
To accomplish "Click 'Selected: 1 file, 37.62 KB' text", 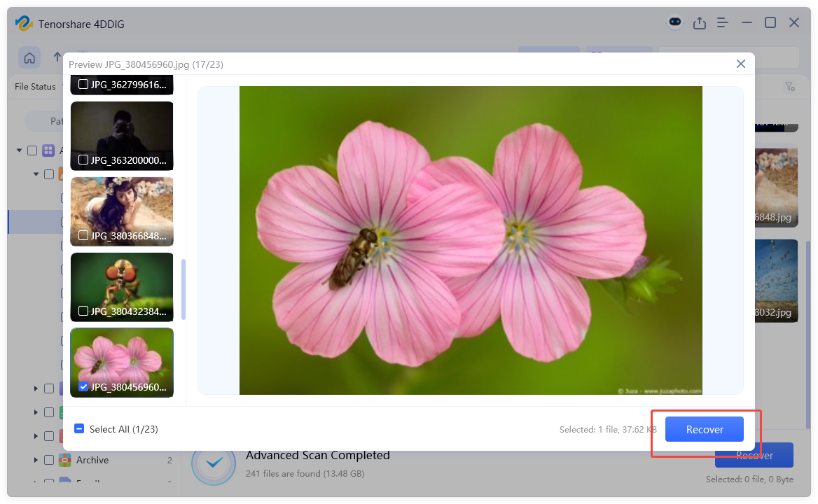I will (x=608, y=430).
